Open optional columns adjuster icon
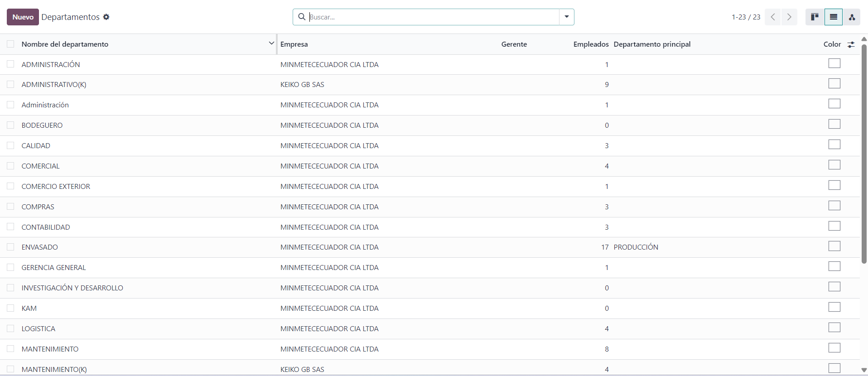Image resolution: width=868 pixels, height=376 pixels. (x=851, y=44)
